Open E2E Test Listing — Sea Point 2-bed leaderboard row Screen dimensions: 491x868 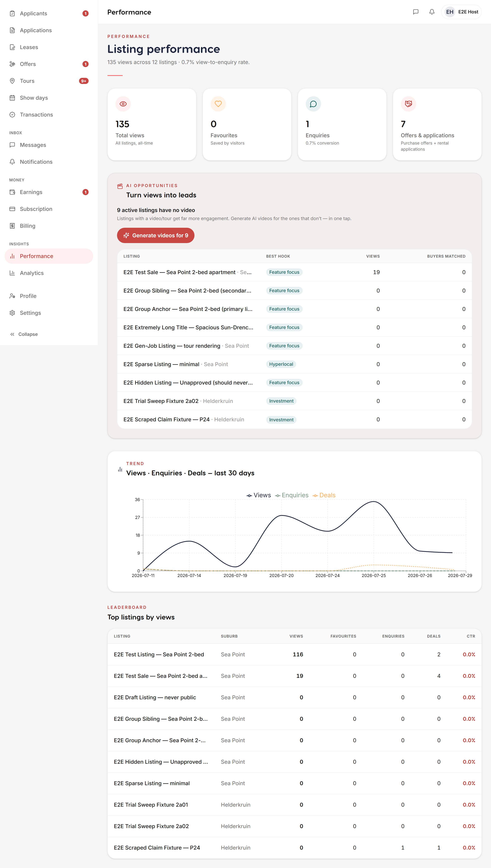(x=294, y=654)
